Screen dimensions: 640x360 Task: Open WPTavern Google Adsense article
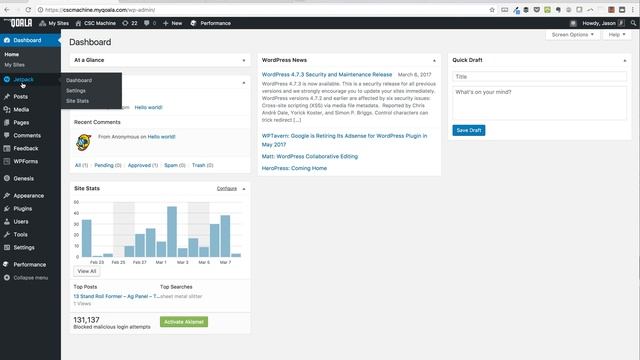click(344, 140)
